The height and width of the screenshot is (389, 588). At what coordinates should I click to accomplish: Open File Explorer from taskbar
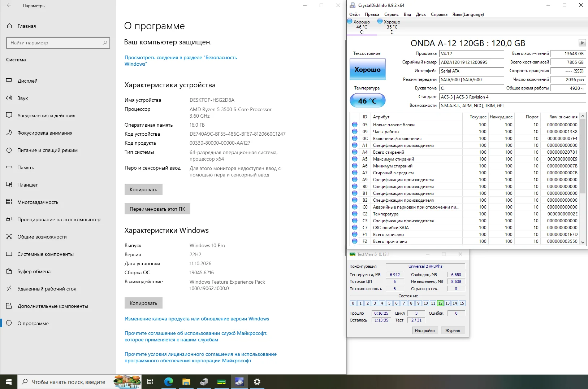pyautogui.click(x=186, y=382)
